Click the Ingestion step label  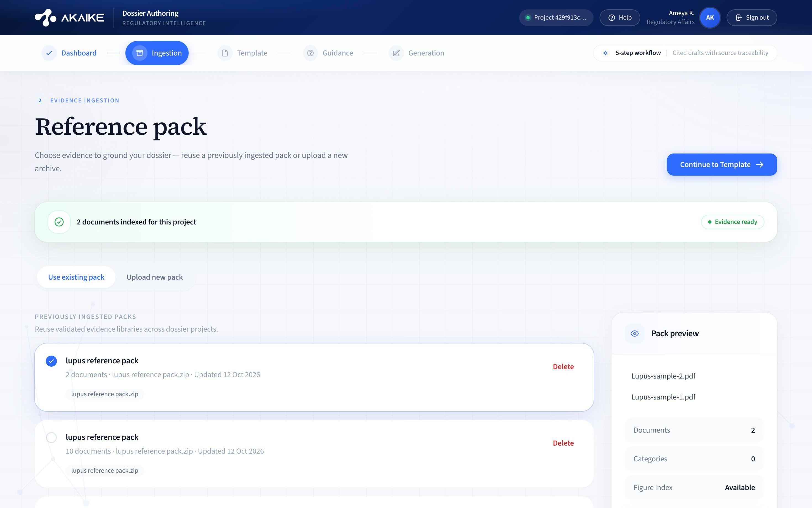click(x=167, y=53)
